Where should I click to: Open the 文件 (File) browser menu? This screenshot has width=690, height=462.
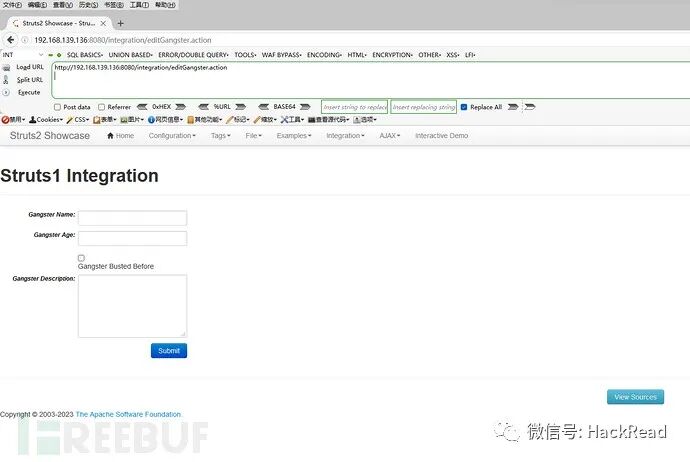tap(12, 5)
